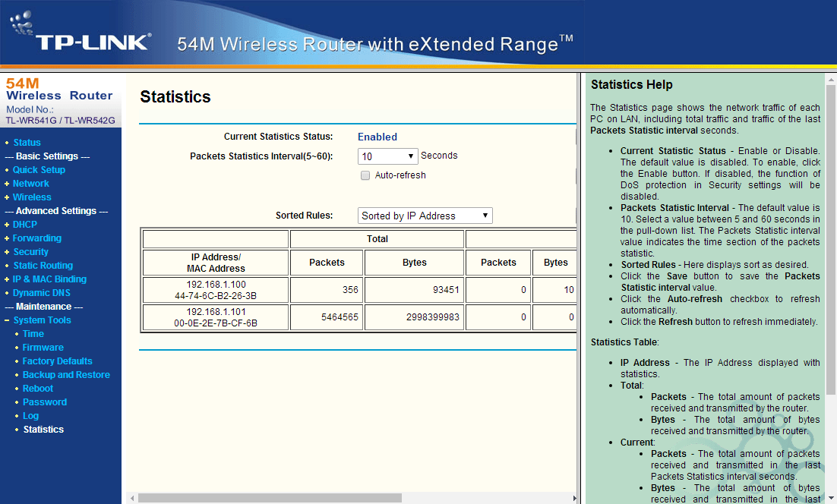This screenshot has height=504, width=837.
Task: Open the Sorted Rules dropdown
Action: [425, 216]
